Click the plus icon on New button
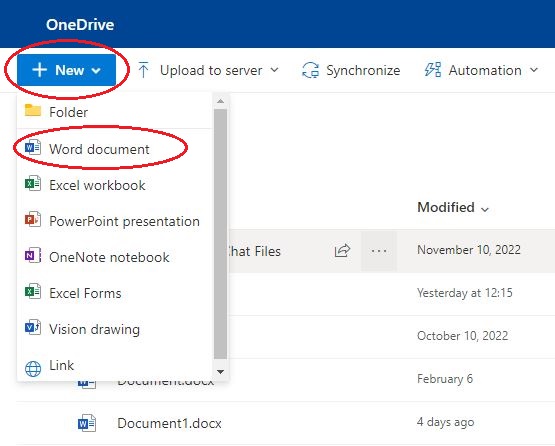The width and height of the screenshot is (555, 446). (40, 70)
